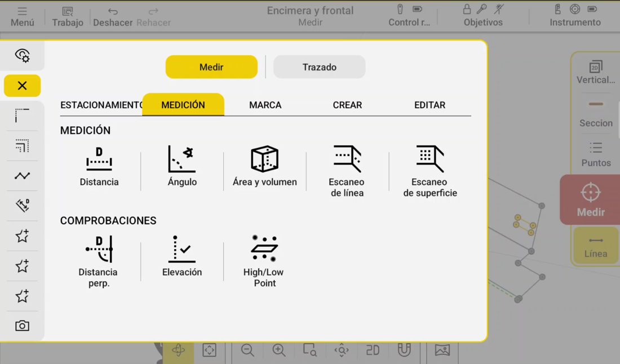The image size is (620, 364).
Task: Open the Menú
Action: (22, 16)
